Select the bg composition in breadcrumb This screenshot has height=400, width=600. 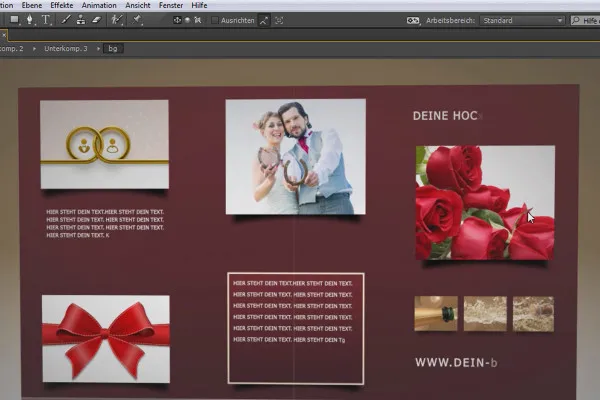tap(113, 49)
